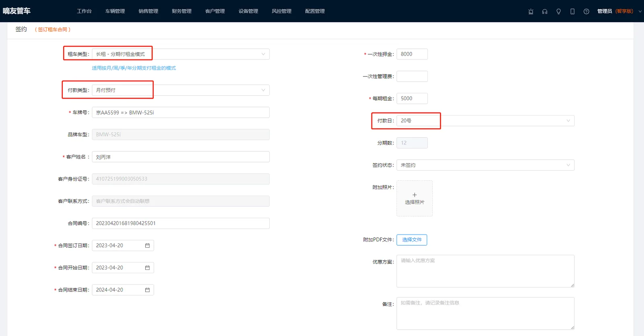This screenshot has height=336, width=644.
Task: Click the 客户身份证号 field
Action: 181,179
